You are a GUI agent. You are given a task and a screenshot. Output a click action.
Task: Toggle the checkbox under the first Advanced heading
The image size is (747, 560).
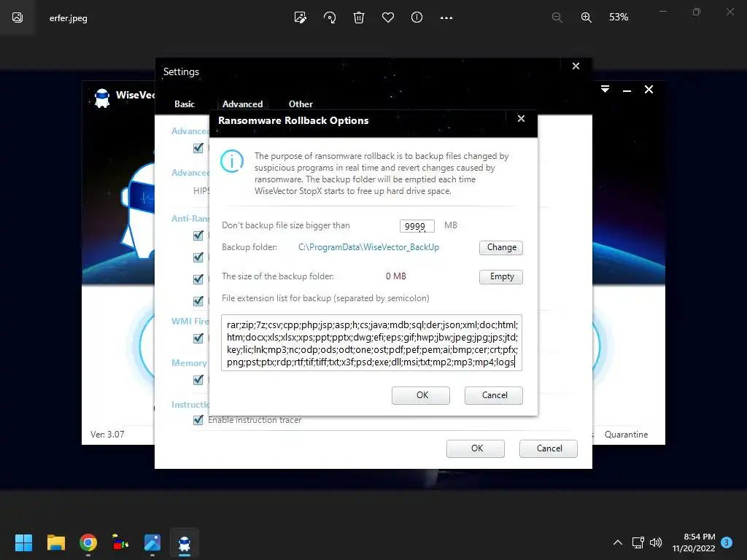[x=198, y=148]
